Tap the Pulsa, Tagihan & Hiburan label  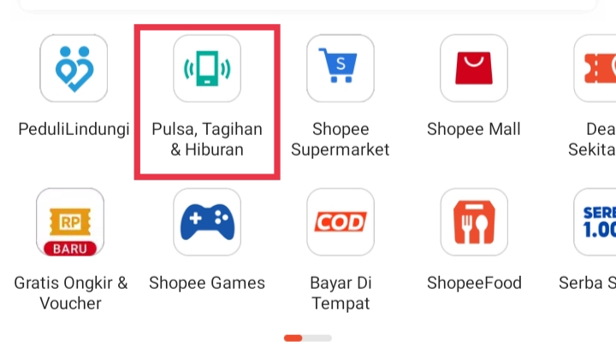coord(207,139)
